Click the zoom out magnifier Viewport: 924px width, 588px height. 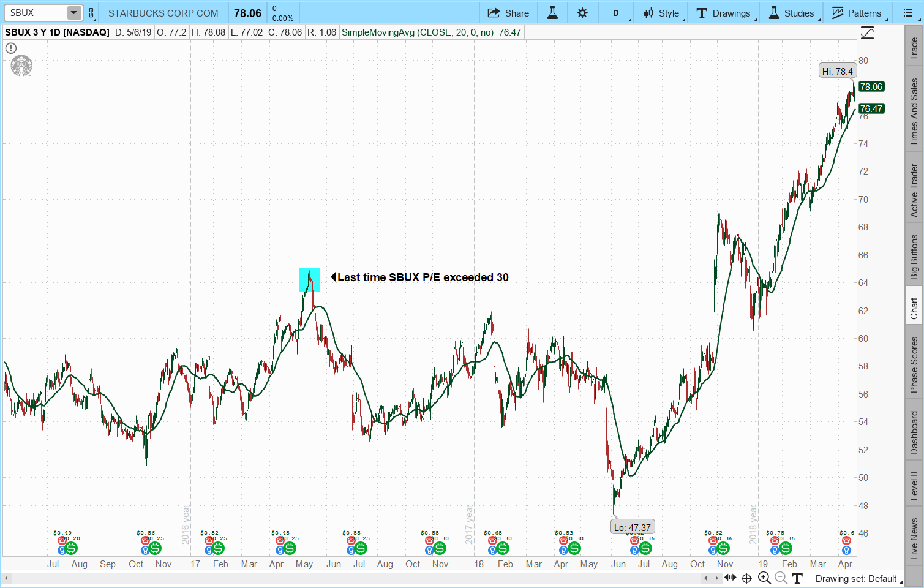point(781,578)
